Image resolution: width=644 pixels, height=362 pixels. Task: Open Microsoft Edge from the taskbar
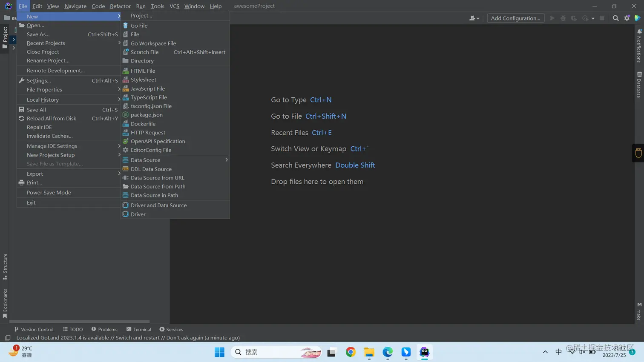(388, 352)
